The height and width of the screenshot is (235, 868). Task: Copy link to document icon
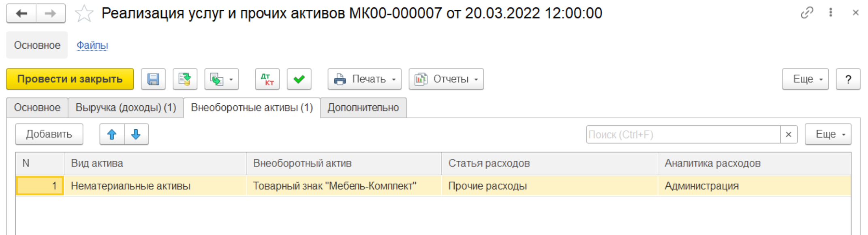tap(806, 13)
